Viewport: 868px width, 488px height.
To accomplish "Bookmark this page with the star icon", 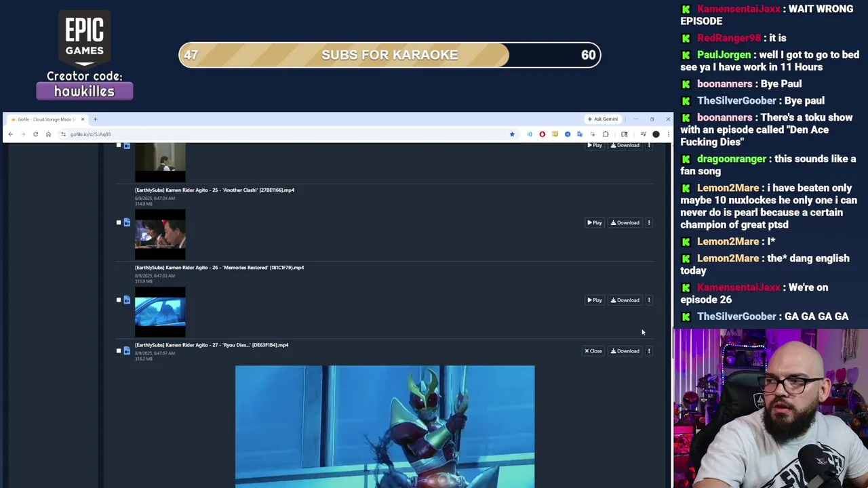I will click(x=512, y=134).
